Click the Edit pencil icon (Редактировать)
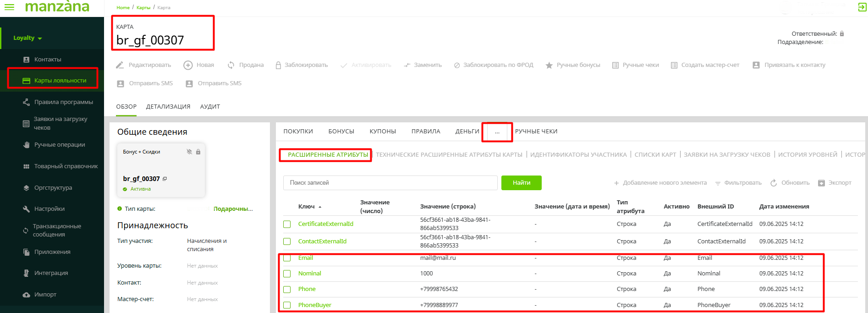The width and height of the screenshot is (868, 313). point(120,65)
